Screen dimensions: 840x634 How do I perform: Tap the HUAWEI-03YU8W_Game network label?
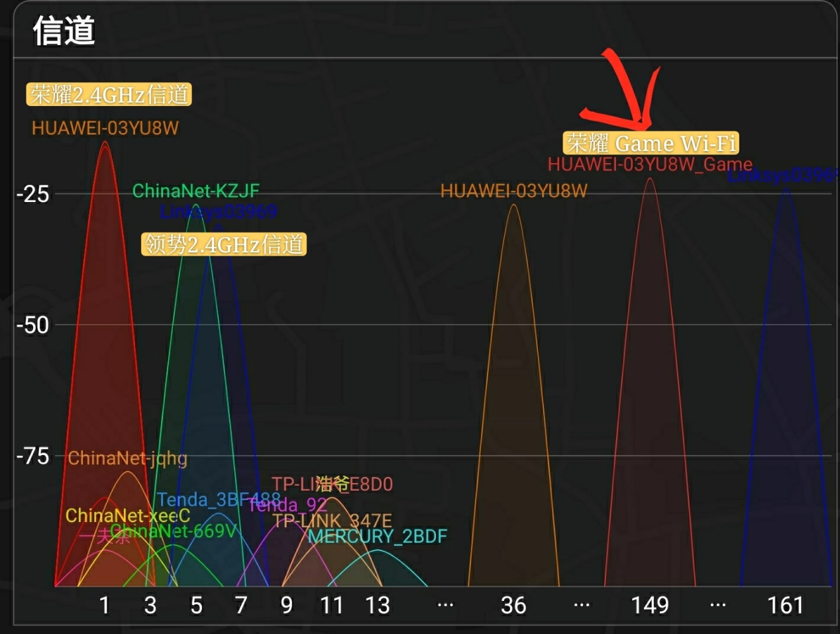pyautogui.click(x=650, y=164)
